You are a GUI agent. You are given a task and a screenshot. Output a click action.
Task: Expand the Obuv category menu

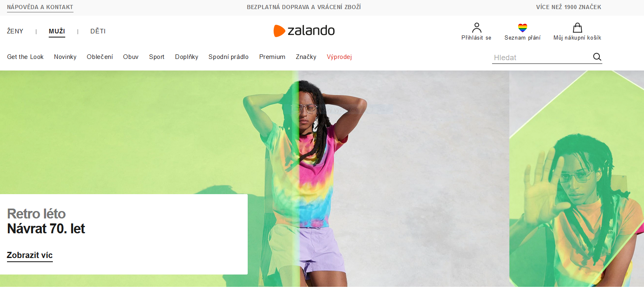(x=131, y=57)
